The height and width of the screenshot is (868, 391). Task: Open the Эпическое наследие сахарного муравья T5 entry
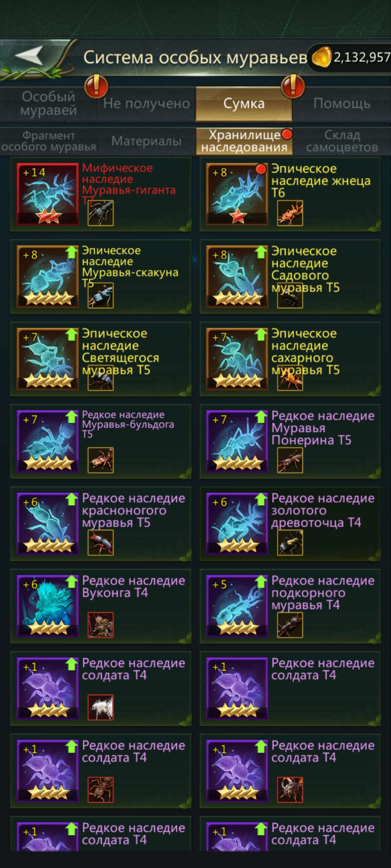tap(290, 359)
